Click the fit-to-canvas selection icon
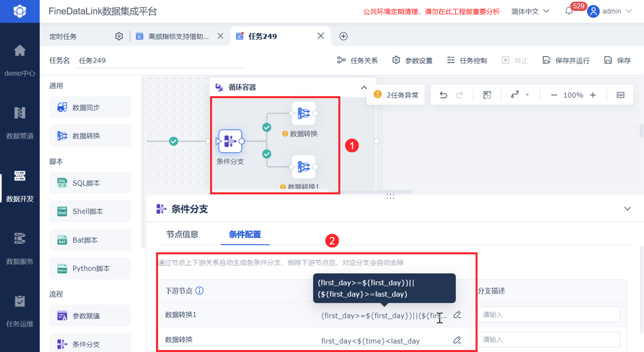Image resolution: width=644 pixels, height=352 pixels. tap(487, 95)
